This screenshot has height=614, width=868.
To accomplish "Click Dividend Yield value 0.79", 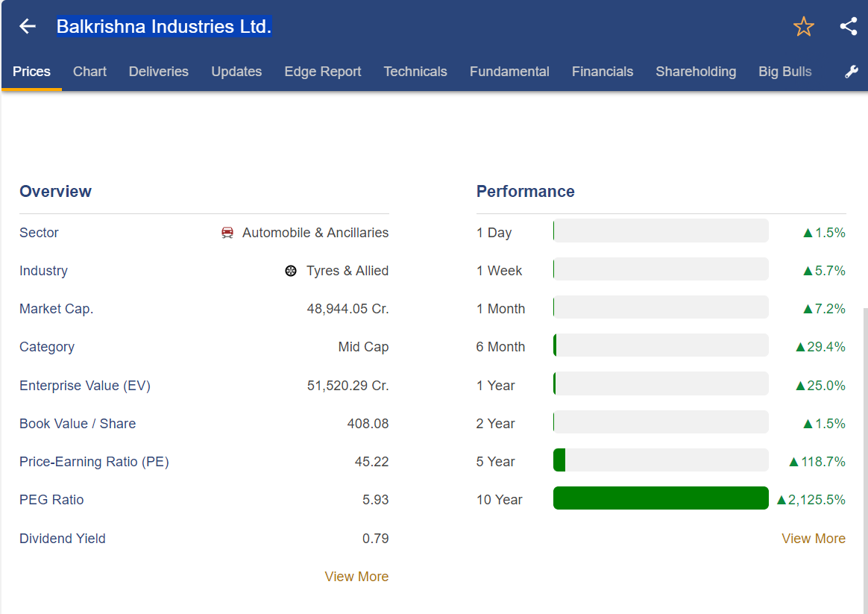I will (375, 538).
